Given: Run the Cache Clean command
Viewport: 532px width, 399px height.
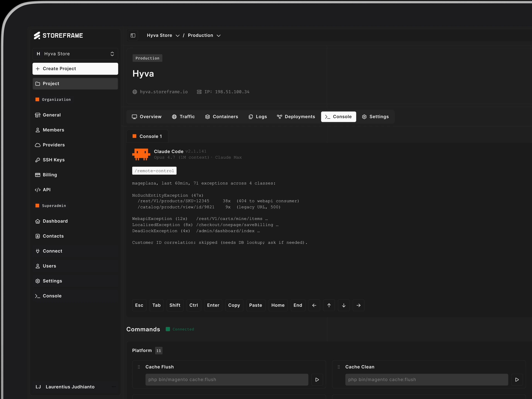Looking at the screenshot, I should coord(517,380).
